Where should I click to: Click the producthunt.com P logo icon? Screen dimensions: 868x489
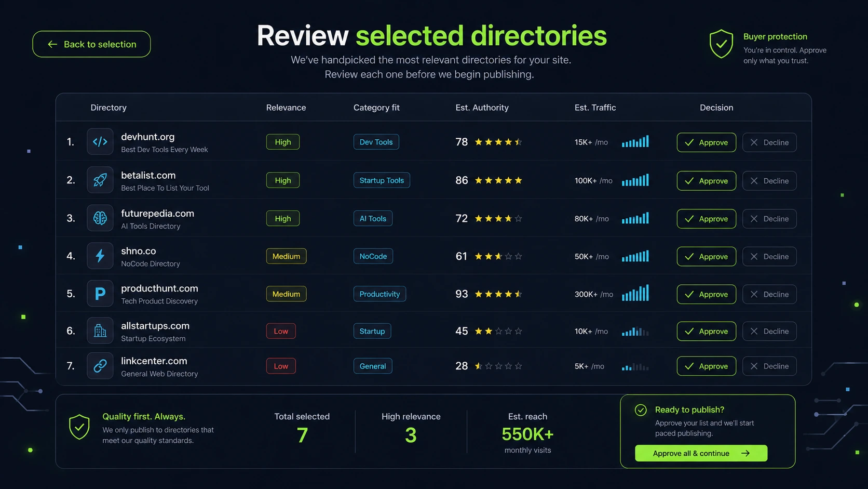pyautogui.click(x=100, y=294)
